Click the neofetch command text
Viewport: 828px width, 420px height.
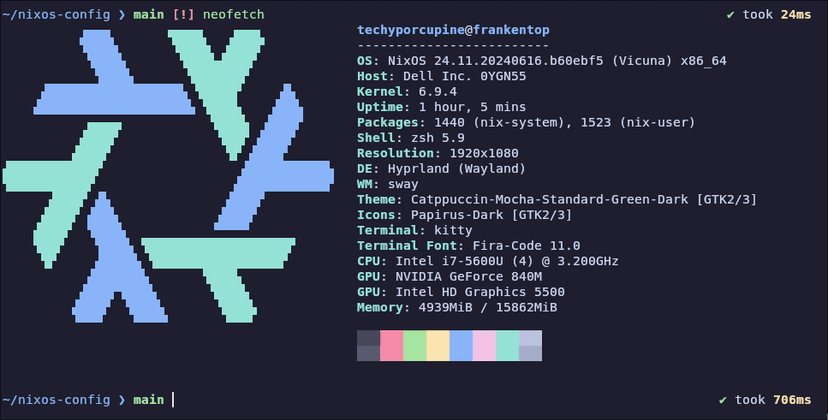(233, 15)
